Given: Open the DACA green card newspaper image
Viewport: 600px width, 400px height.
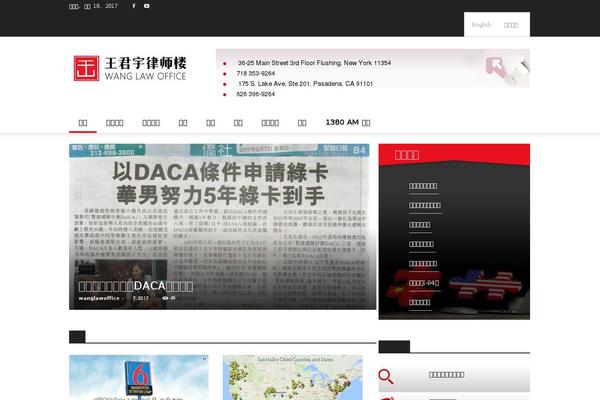Looking at the screenshot, I should 222,227.
